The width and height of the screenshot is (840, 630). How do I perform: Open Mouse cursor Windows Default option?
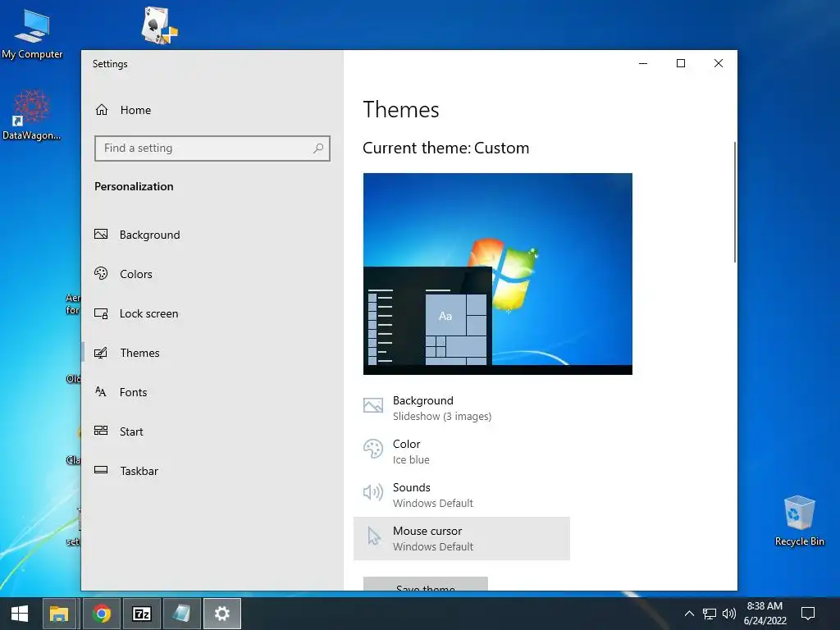461,538
